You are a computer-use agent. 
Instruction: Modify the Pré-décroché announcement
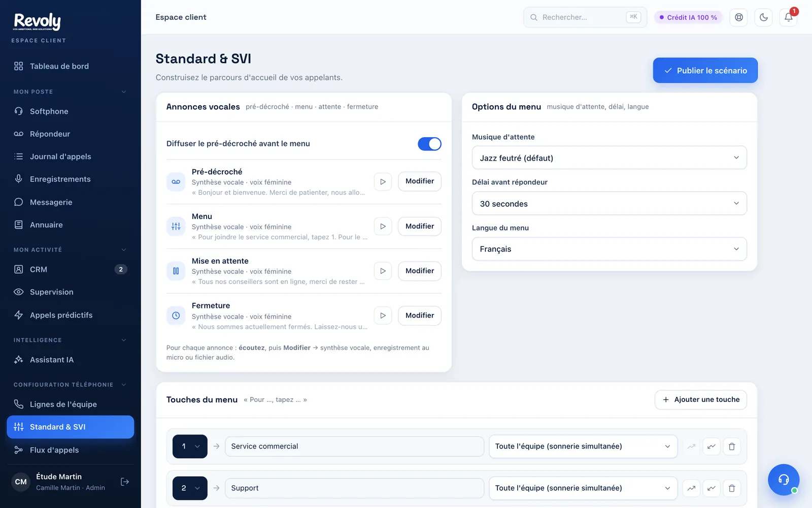420,181
